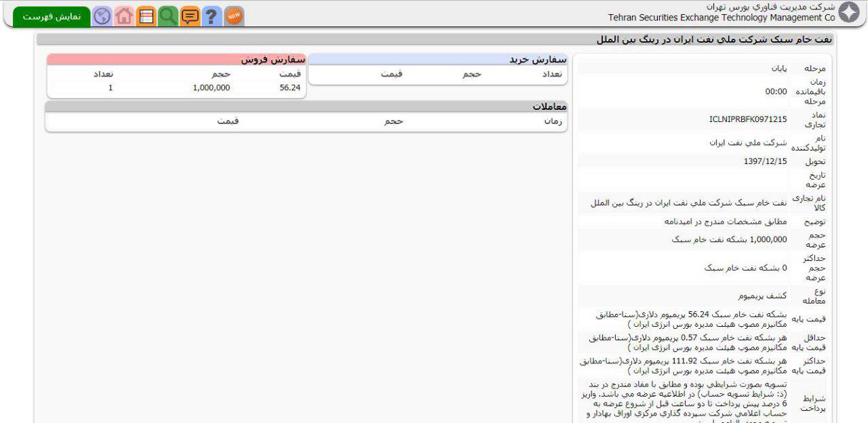Click the remaining time value 00:00
The image size is (868, 423).
[x=776, y=92]
